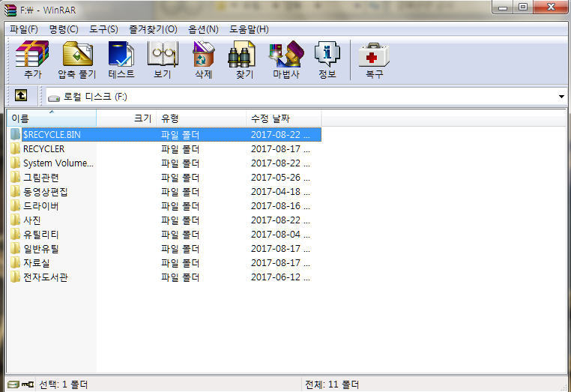
Task: Expand the 로컬 디스크 (F:) path dropdown arrow
Action: tap(561, 97)
